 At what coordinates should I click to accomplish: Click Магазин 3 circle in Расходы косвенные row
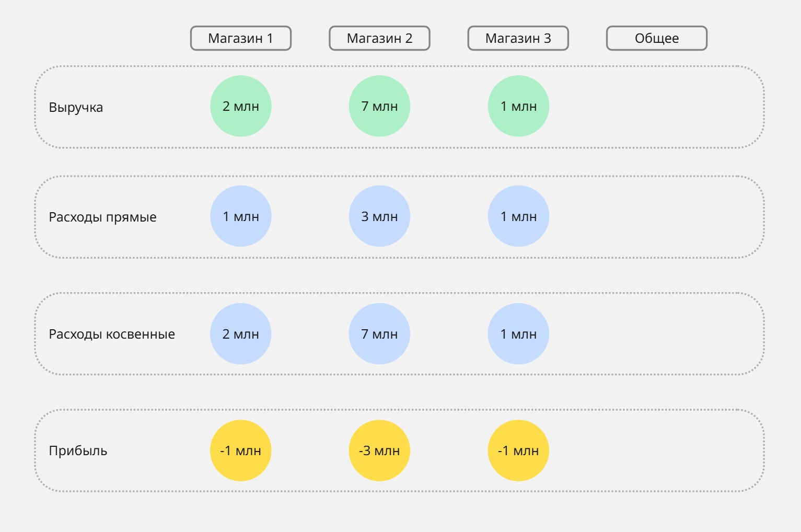[518, 334]
